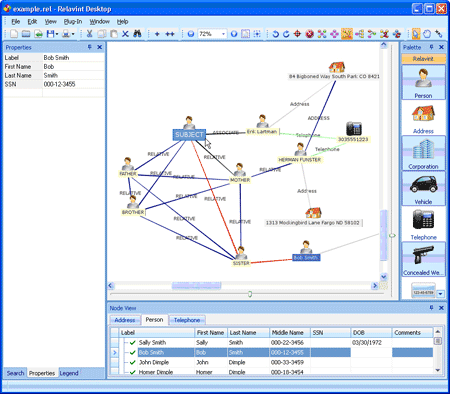Click the Copy icon

click(102, 34)
